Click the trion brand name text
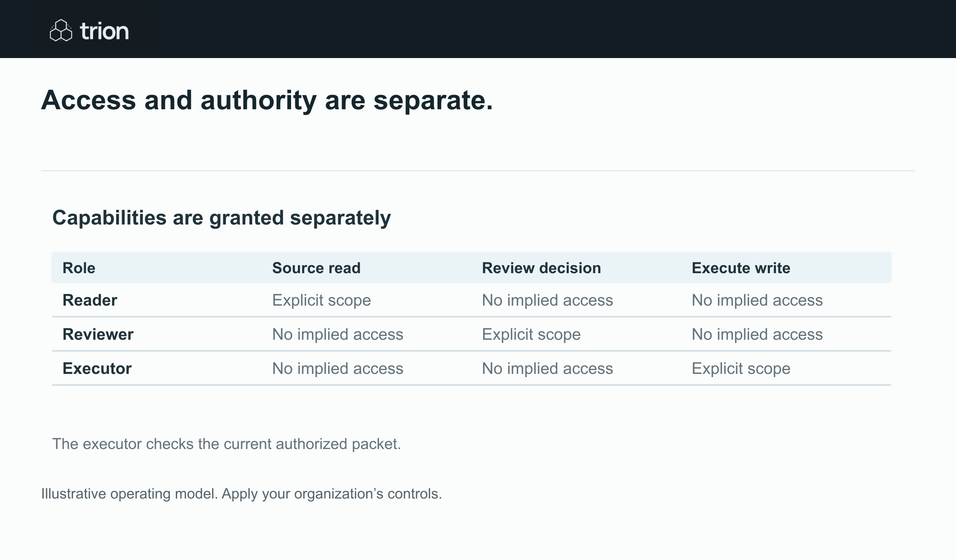Viewport: 956px width, 560px height. click(104, 31)
